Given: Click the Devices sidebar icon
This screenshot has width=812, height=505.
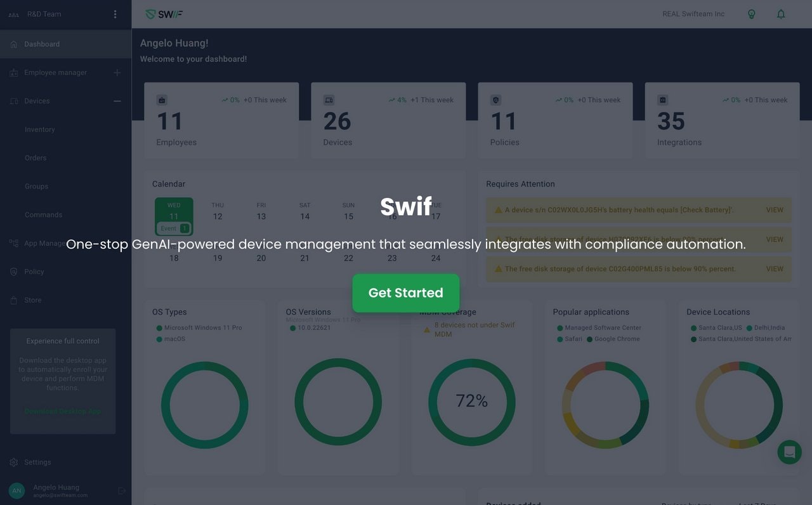Looking at the screenshot, I should pos(14,100).
